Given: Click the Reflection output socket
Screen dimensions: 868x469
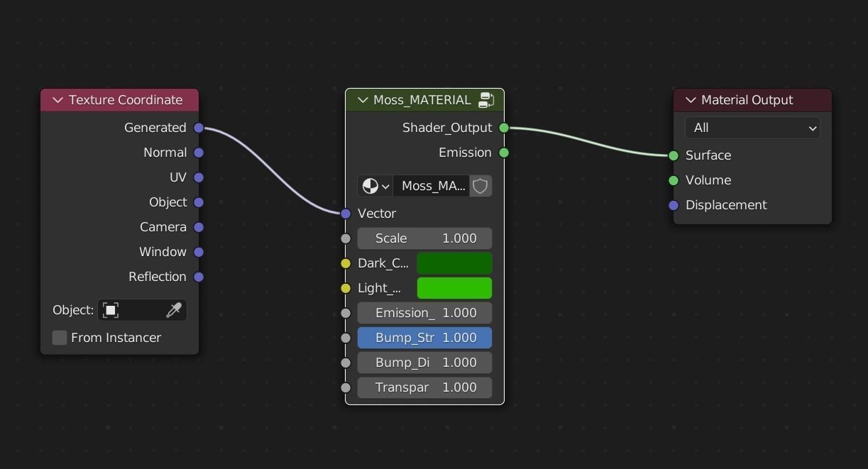Looking at the screenshot, I should click(x=199, y=277).
